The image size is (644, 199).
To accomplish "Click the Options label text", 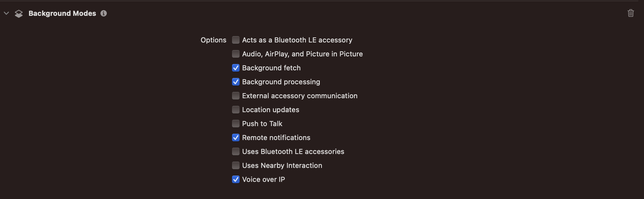I will [213, 40].
